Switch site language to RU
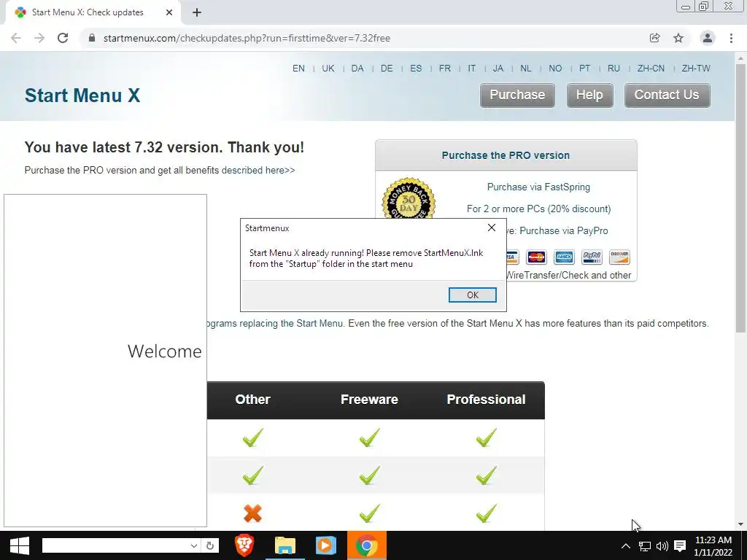The height and width of the screenshot is (560, 747). (x=614, y=69)
